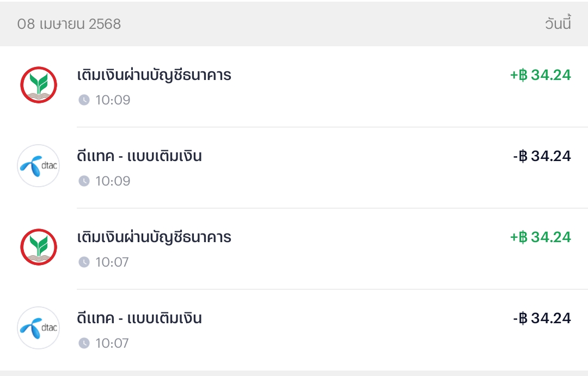Tap the 10:07 time under bank top-up
The image size is (588, 376).
(112, 262)
